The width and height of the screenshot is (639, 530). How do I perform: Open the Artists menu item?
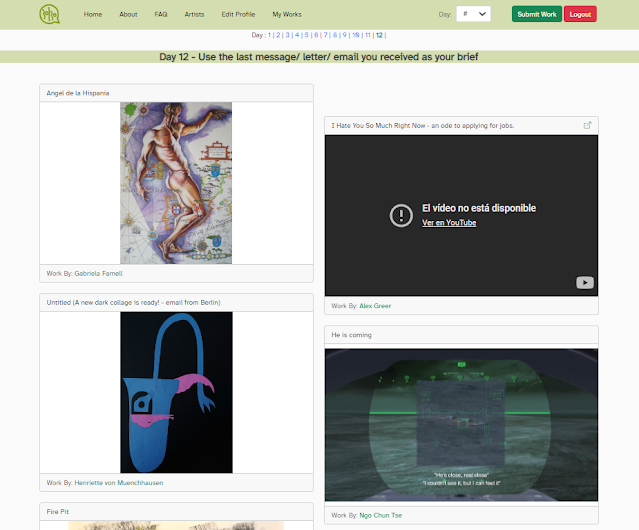click(x=194, y=14)
